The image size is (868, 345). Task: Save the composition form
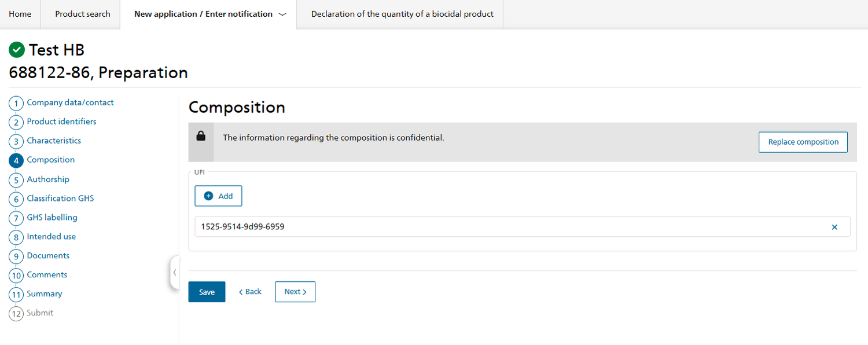207,292
